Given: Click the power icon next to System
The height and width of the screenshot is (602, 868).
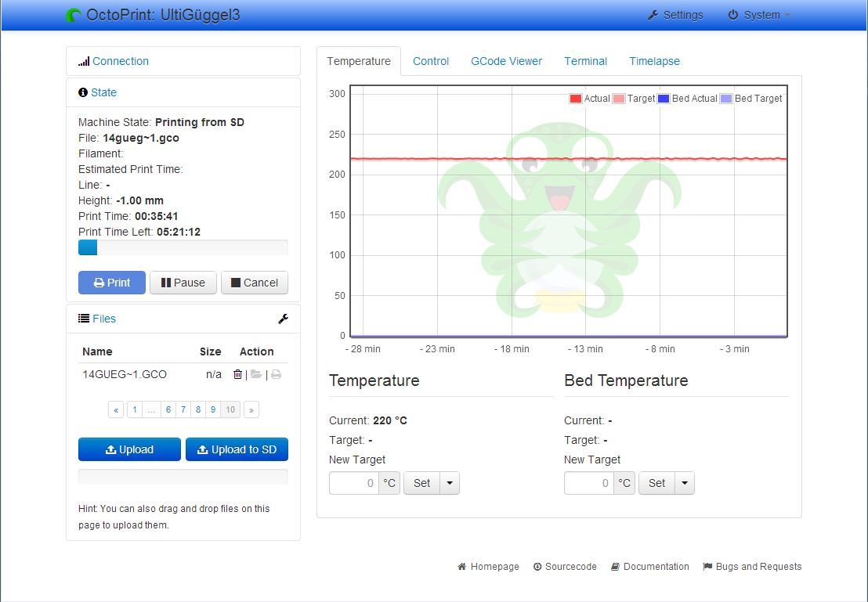Looking at the screenshot, I should click(733, 15).
